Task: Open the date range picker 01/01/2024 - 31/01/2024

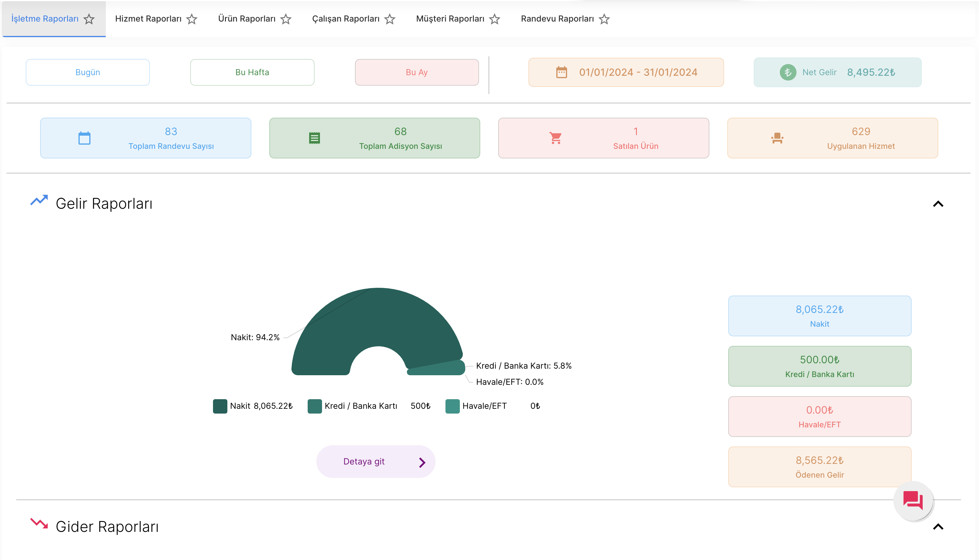Action: tap(626, 72)
